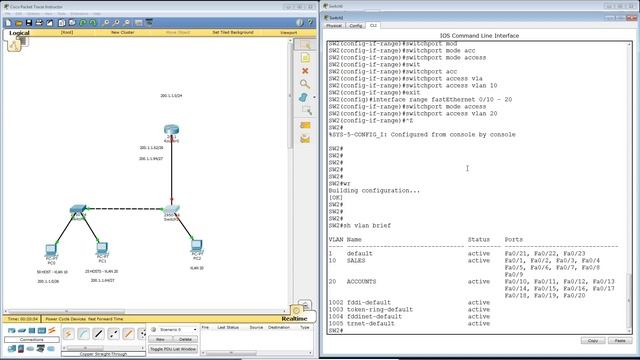Open the Drawing Palette icon
640x360 pixels.
(139, 23)
